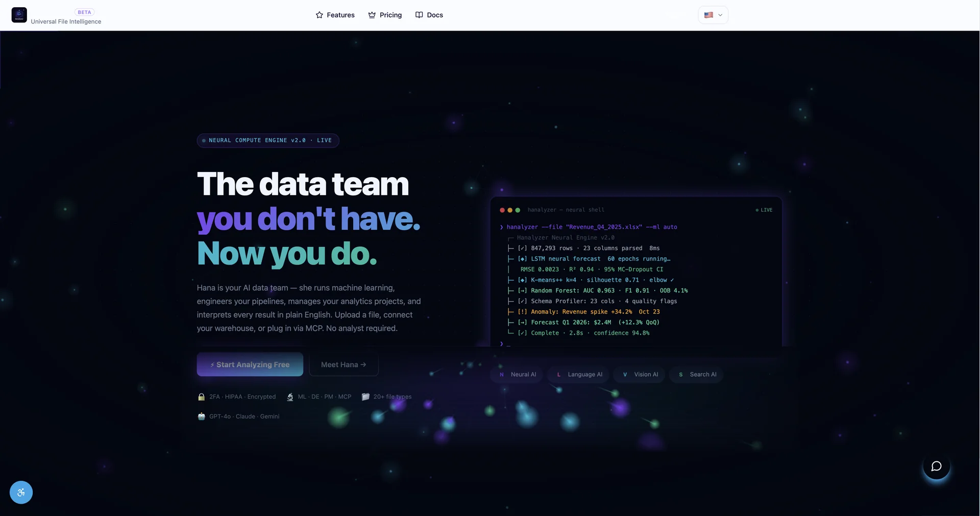Image resolution: width=980 pixels, height=516 pixels.
Task: Click the red dot in terminal window
Action: [x=502, y=210]
